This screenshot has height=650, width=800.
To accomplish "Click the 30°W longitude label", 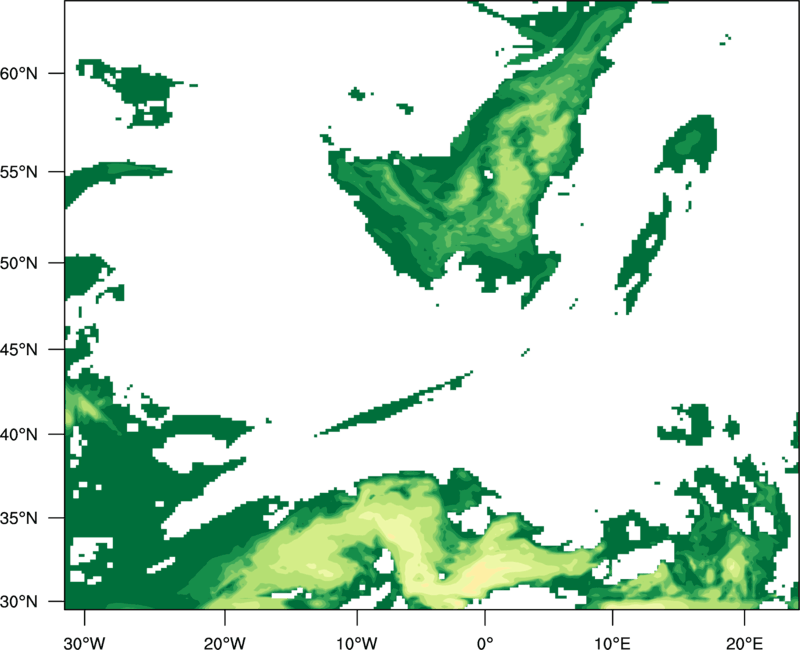I will tap(85, 643).
